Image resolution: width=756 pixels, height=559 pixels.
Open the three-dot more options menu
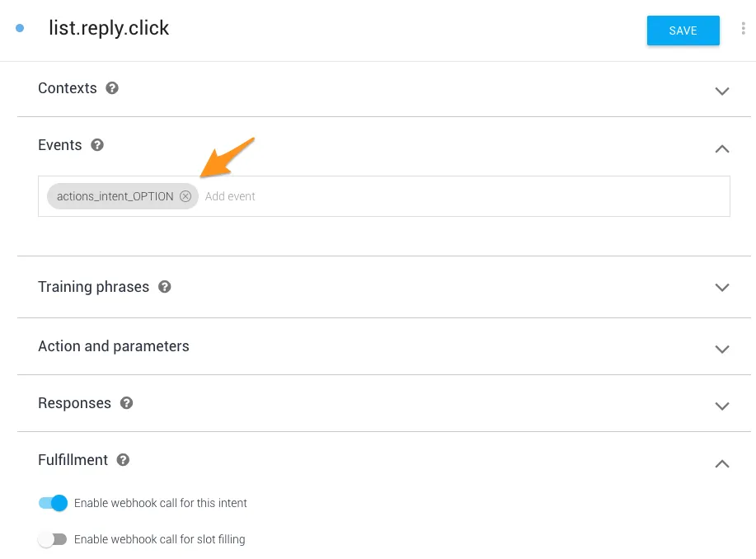(743, 29)
